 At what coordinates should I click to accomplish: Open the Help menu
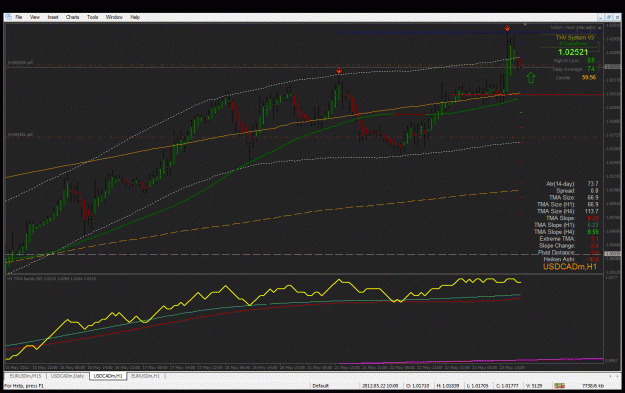[x=135, y=17]
